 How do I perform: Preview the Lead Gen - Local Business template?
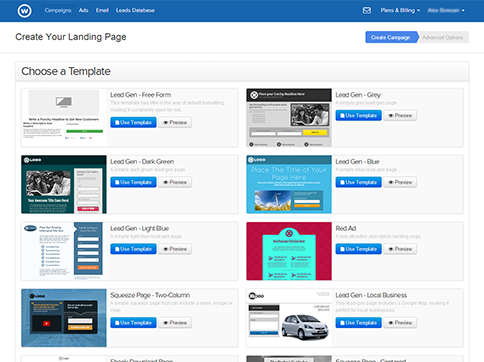pos(400,322)
